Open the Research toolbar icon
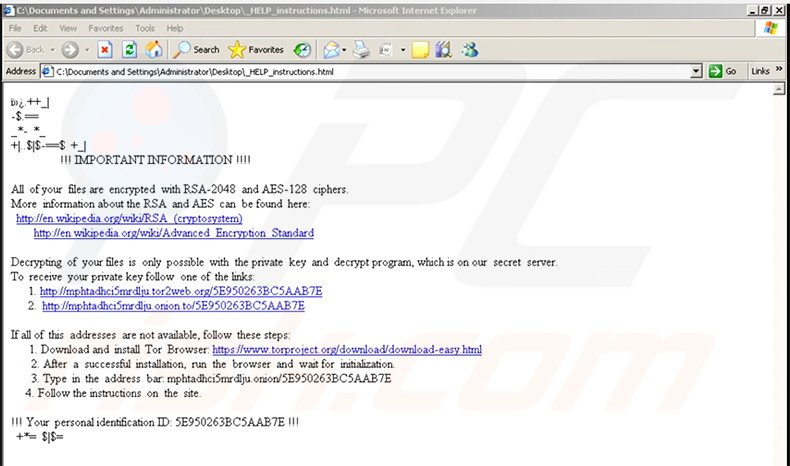 tap(443, 49)
